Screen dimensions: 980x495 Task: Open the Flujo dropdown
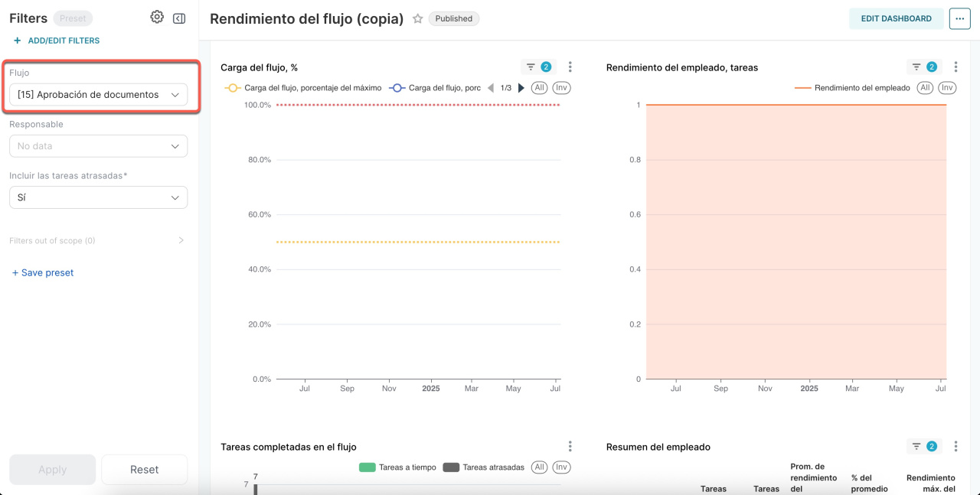[98, 95]
